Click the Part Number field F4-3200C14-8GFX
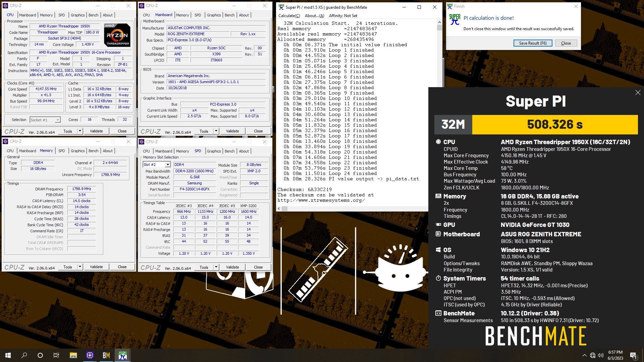Screen dimensions: 644x362 click(x=195, y=189)
